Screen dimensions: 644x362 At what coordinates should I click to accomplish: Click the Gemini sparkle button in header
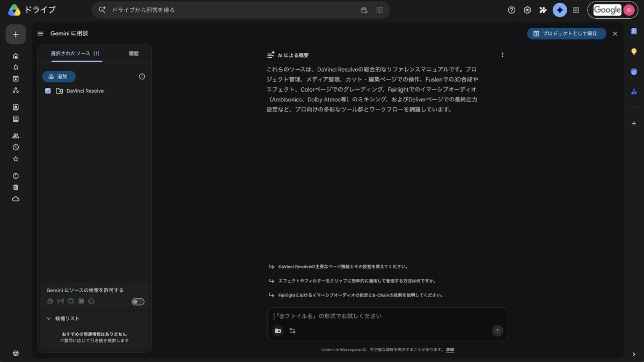click(560, 10)
